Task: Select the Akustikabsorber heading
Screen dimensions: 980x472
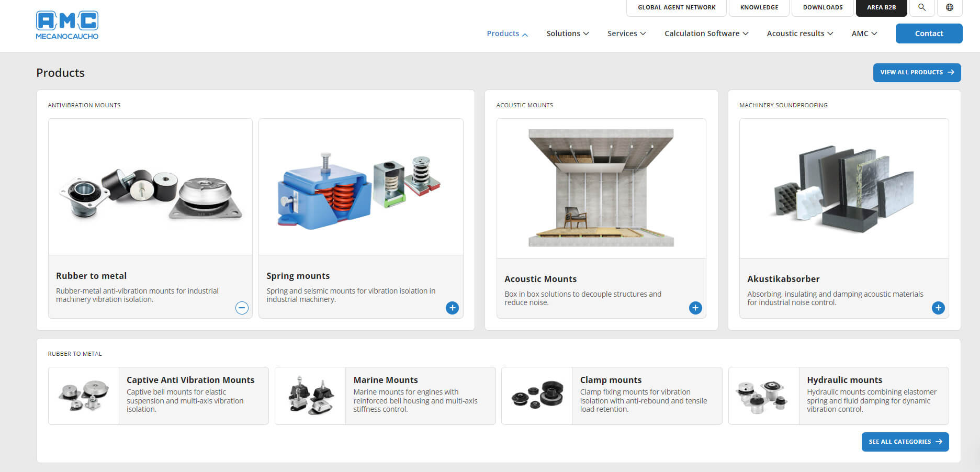Action: tap(783, 279)
